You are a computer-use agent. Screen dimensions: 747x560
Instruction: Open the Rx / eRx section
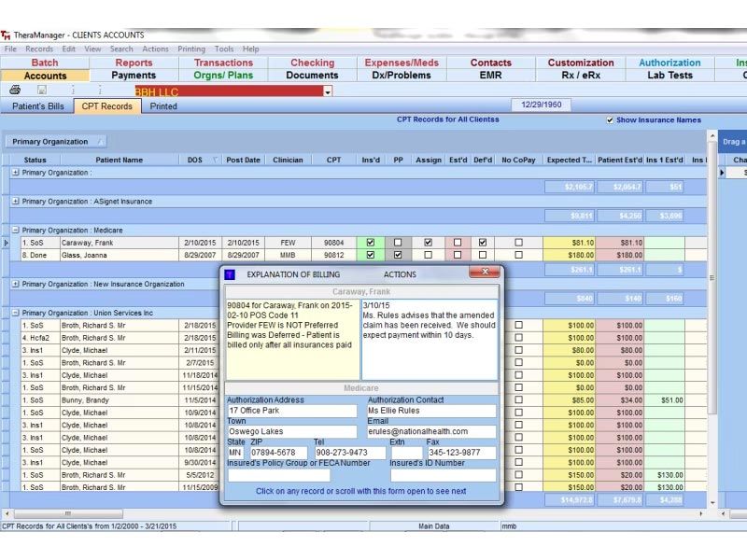click(x=581, y=76)
